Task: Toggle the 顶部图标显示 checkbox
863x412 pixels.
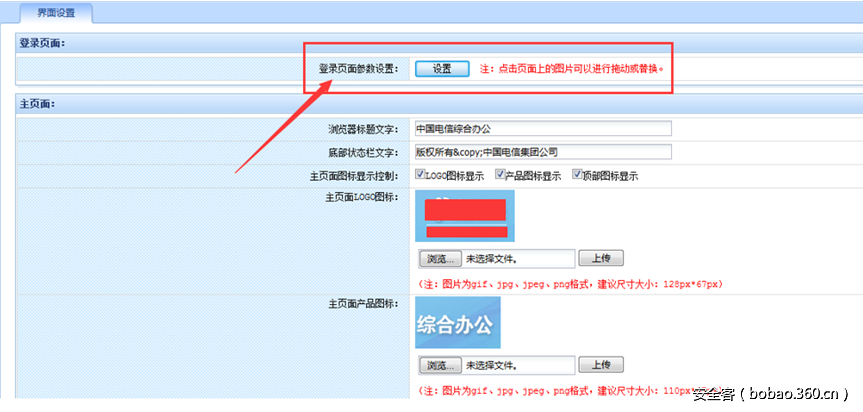Action: click(x=577, y=174)
